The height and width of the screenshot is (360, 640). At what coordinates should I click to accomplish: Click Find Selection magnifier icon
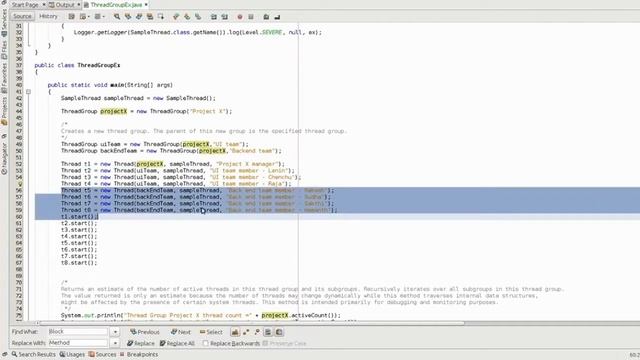[117, 17]
